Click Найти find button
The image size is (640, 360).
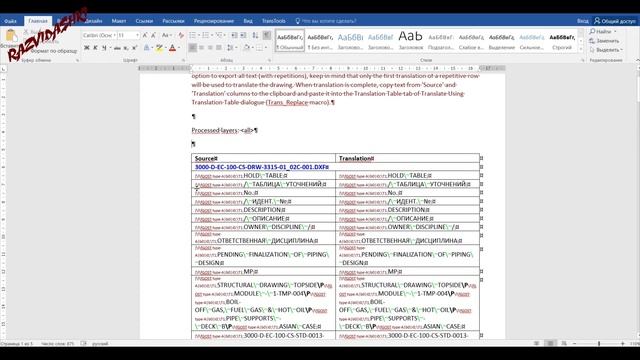point(603,31)
